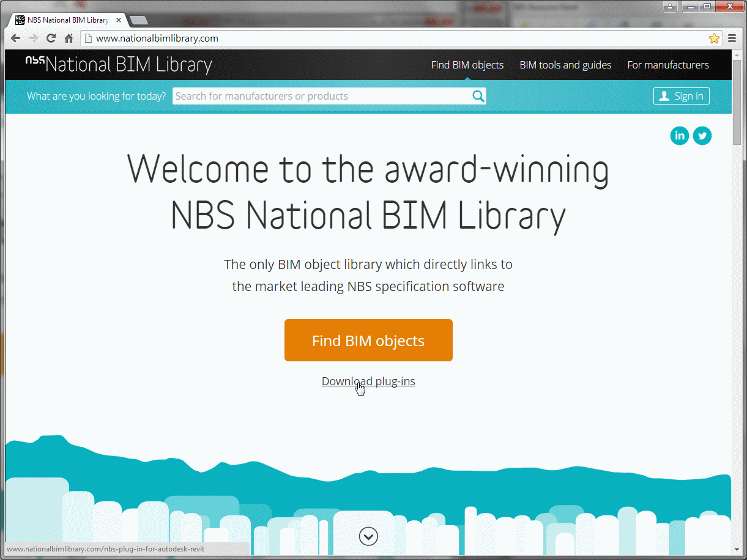Screen dimensions: 747x560
Task: Open BIM tools and guides menu
Action: [565, 65]
